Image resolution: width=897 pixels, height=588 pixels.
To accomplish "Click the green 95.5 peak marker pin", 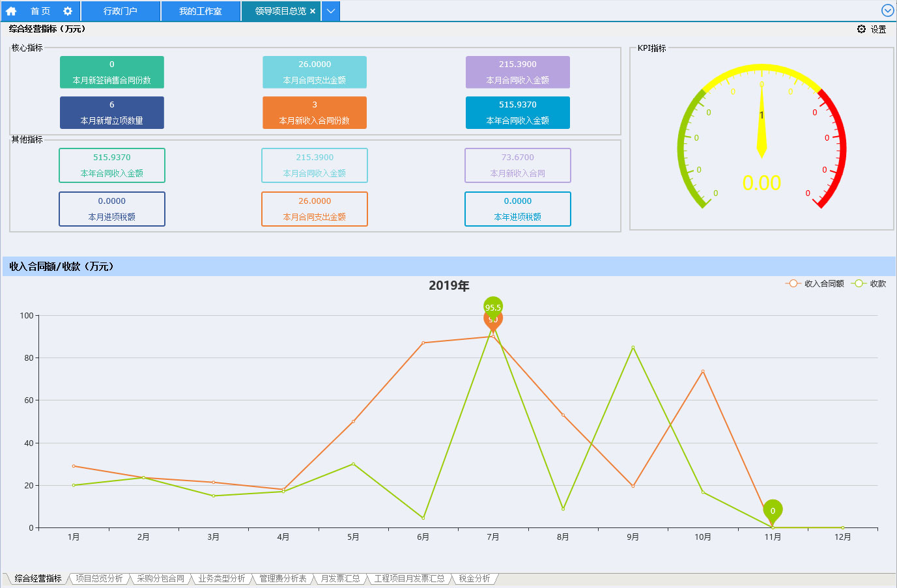I will [x=493, y=305].
